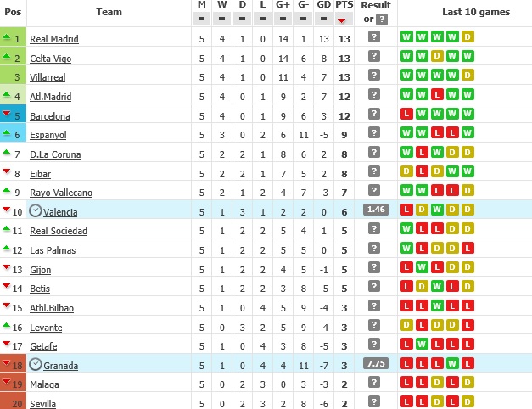Screen dimensions: 532x409
Task: Sort table by the W column toggle
Action: (221, 19)
